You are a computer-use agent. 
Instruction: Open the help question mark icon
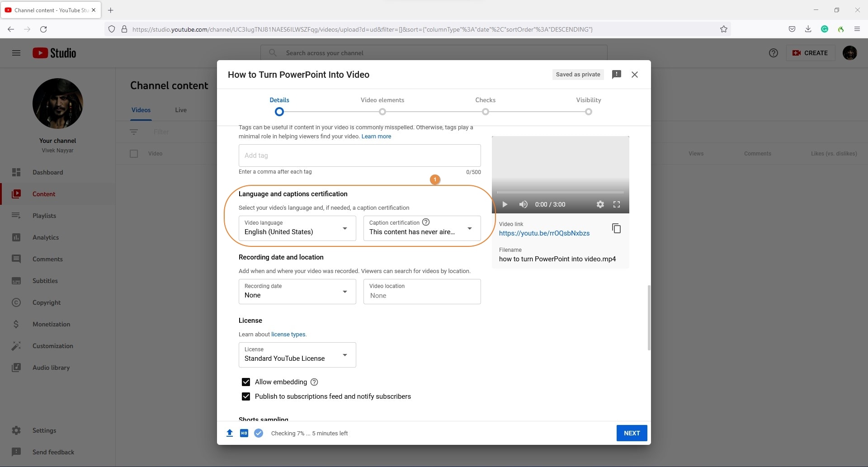pyautogui.click(x=774, y=53)
